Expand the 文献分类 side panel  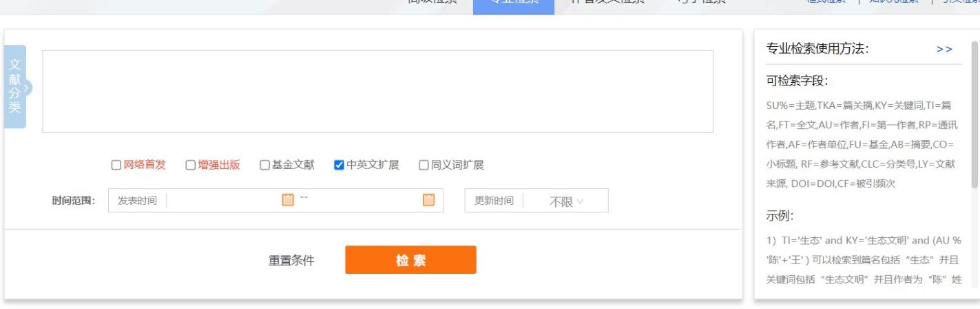click(x=14, y=87)
